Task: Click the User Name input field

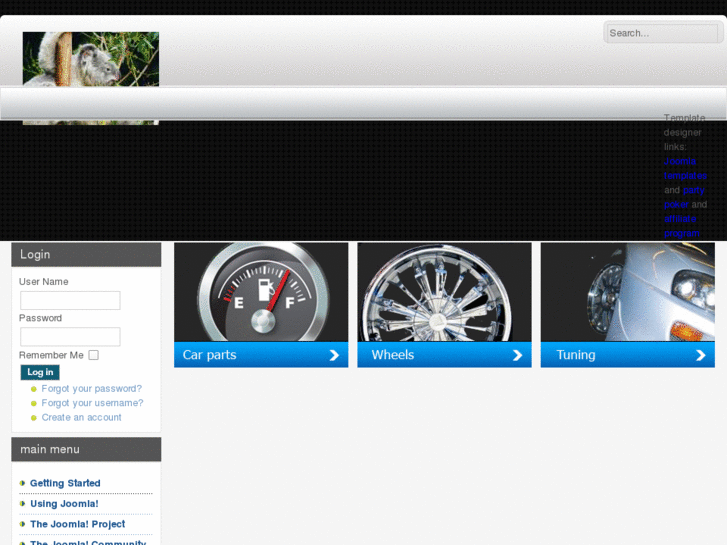Action: pyautogui.click(x=70, y=300)
